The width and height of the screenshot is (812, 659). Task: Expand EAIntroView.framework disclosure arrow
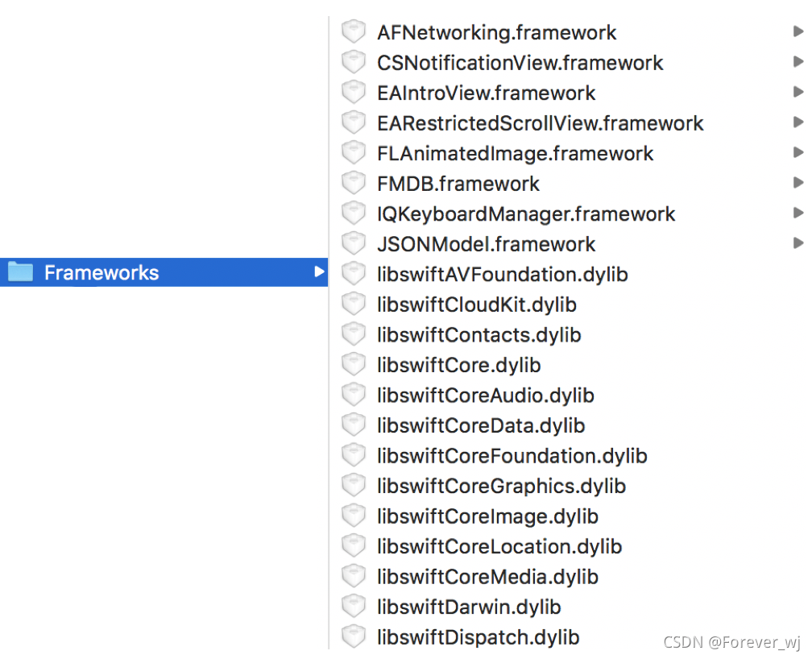pyautogui.click(x=798, y=92)
